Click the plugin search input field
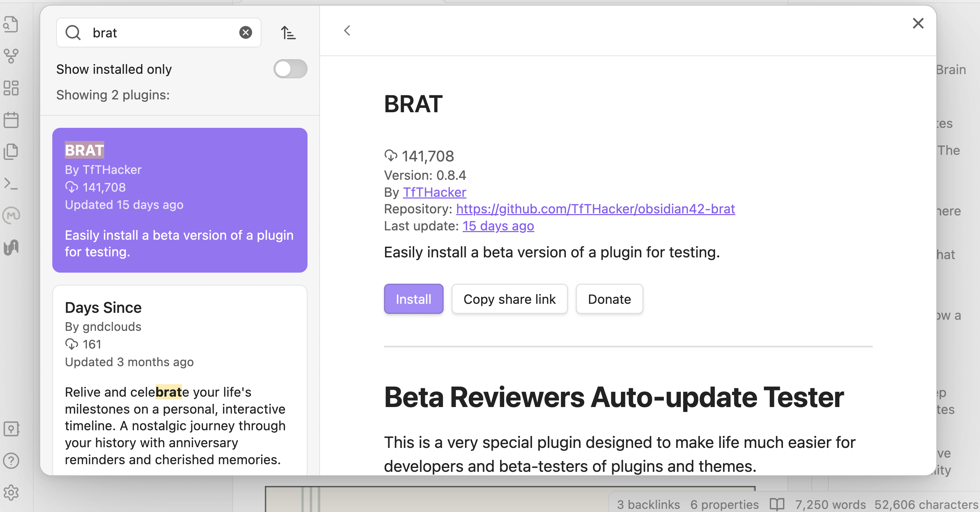The width and height of the screenshot is (980, 512). 160,33
